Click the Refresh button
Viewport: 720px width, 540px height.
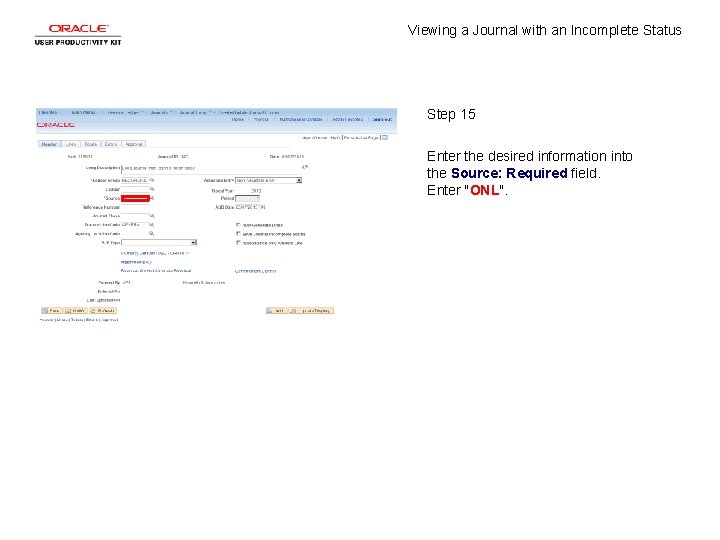tap(103, 311)
